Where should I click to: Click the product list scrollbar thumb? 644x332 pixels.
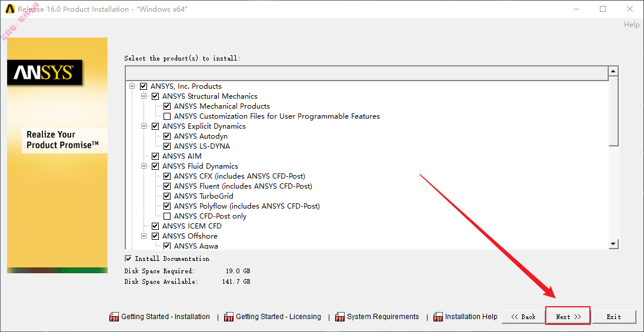coord(613,111)
